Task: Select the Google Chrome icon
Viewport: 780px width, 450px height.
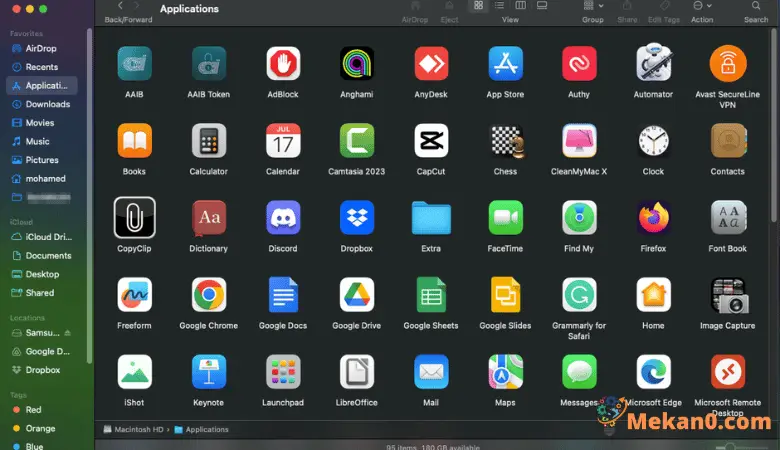Action: (208, 295)
